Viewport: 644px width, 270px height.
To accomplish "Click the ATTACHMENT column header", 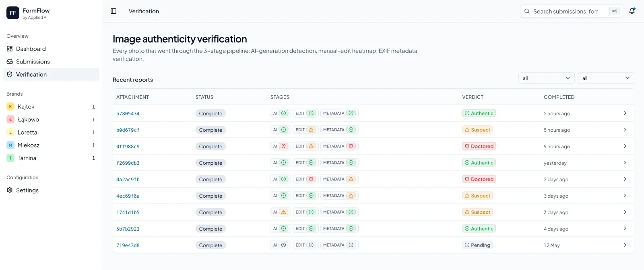I will click(x=132, y=97).
